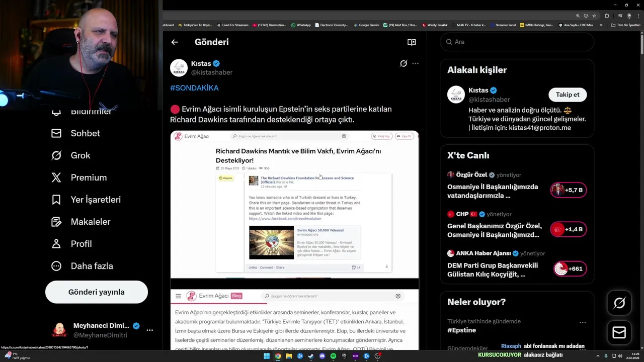Open floating messages envelope button
This screenshot has height=362, width=644.
(x=619, y=332)
